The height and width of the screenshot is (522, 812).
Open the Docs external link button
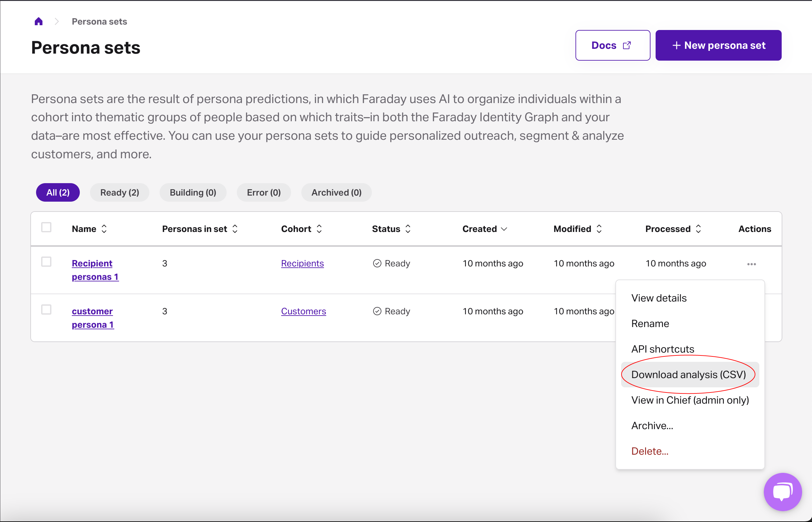point(612,45)
